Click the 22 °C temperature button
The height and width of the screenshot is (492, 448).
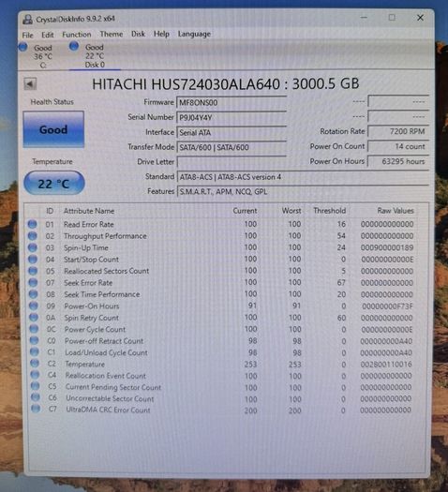[x=54, y=184]
